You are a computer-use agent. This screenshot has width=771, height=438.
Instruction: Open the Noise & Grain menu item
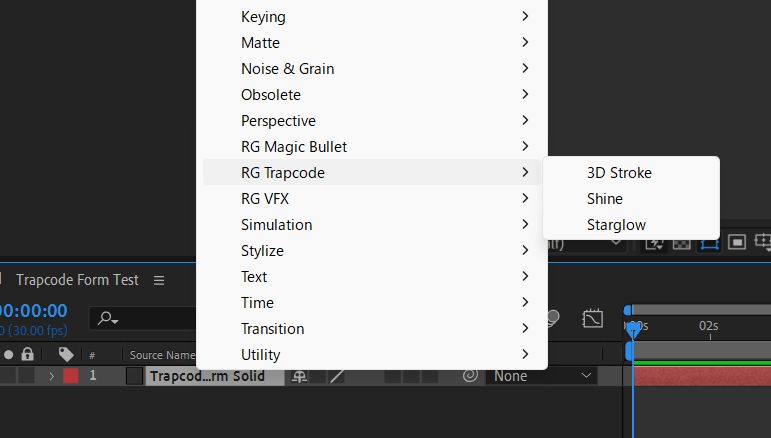pos(372,68)
